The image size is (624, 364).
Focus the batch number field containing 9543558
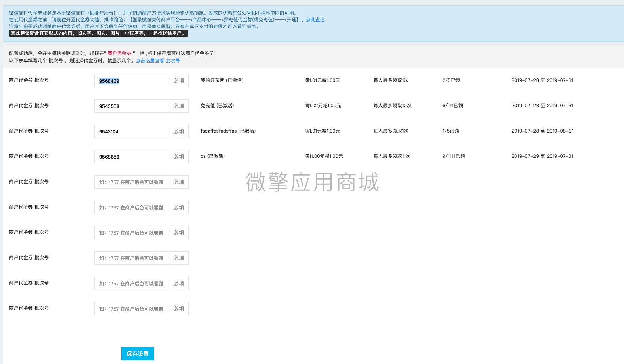[132, 106]
